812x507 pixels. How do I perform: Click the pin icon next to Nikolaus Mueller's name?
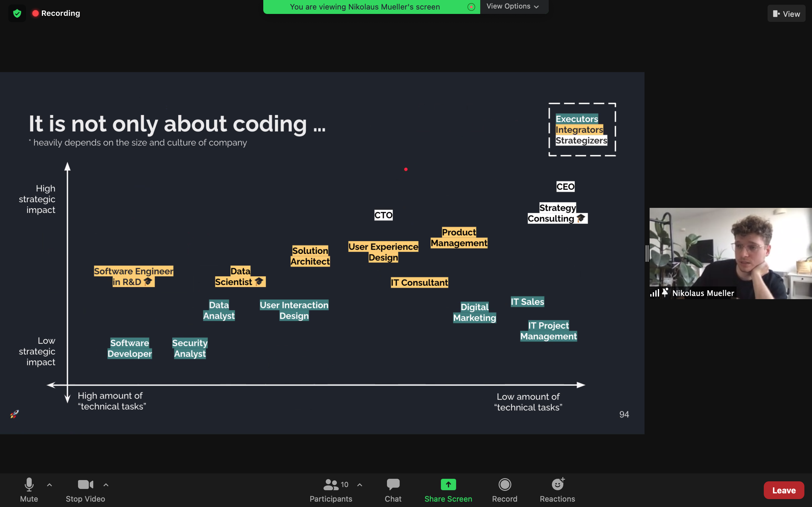665,293
